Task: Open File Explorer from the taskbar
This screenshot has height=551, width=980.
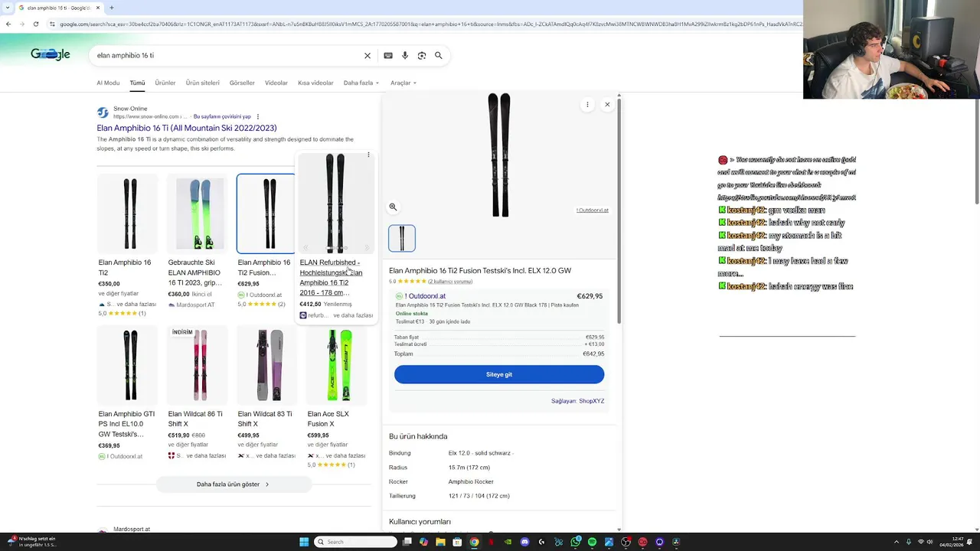Action: pos(440,542)
